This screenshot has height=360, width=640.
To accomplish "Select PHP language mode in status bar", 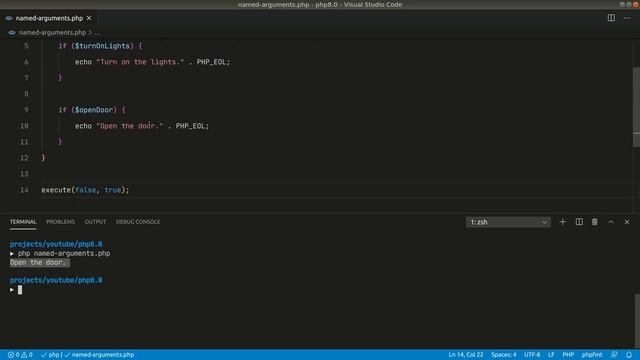I will [568, 355].
